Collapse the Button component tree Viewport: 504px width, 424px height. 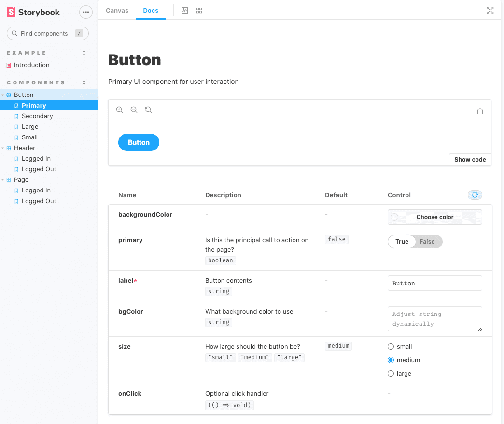coord(3,95)
